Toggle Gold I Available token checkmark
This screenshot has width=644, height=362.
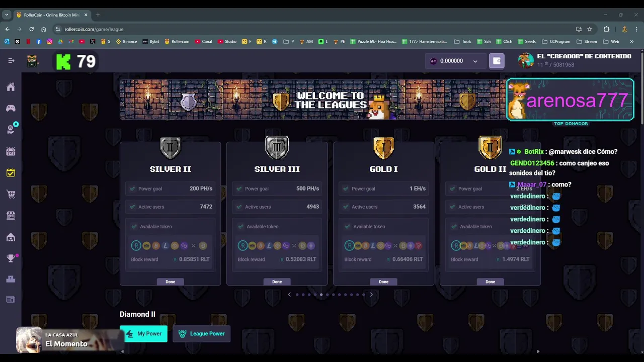point(347,226)
